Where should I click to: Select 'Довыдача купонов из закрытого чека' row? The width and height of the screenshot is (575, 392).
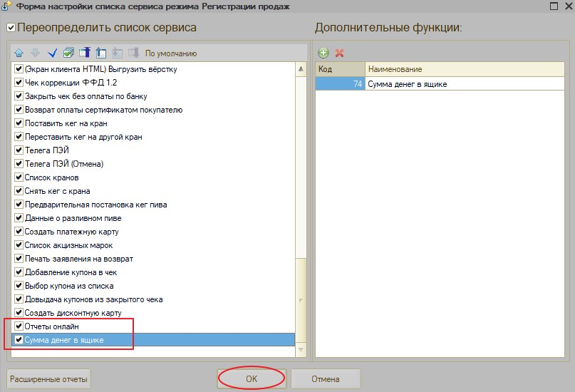(153, 299)
